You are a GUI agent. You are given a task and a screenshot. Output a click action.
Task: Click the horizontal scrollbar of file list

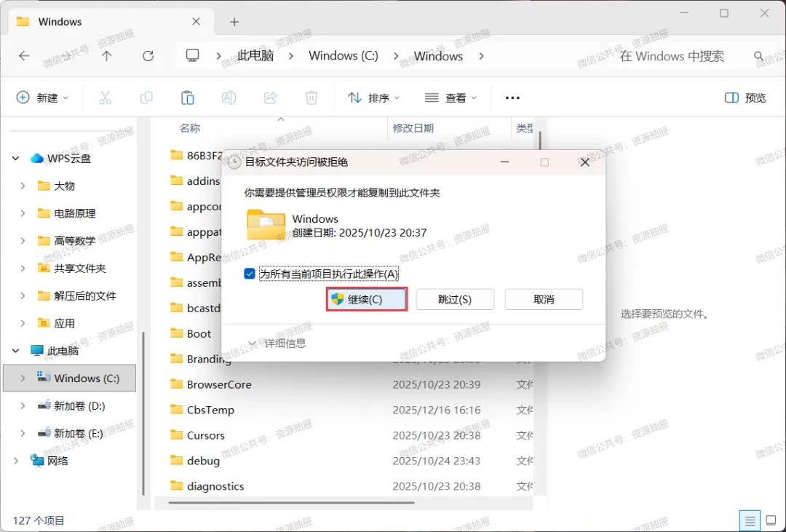tap(291, 502)
